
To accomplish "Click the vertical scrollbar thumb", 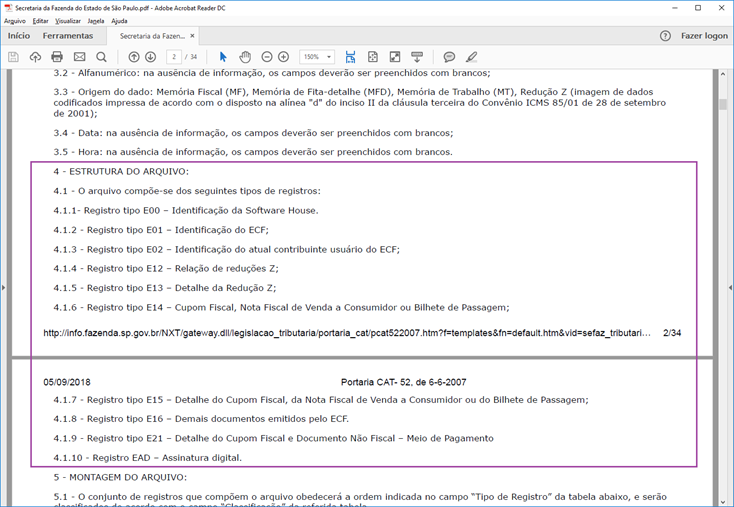I will tap(723, 104).
